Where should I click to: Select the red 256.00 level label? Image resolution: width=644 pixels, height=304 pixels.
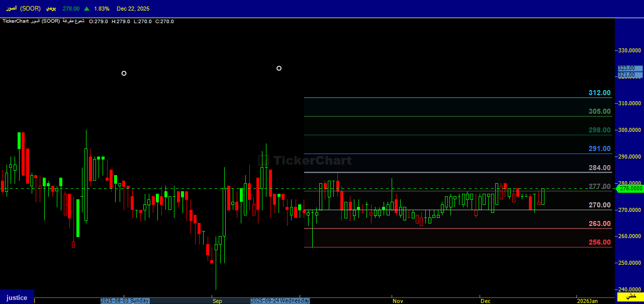[x=599, y=242]
